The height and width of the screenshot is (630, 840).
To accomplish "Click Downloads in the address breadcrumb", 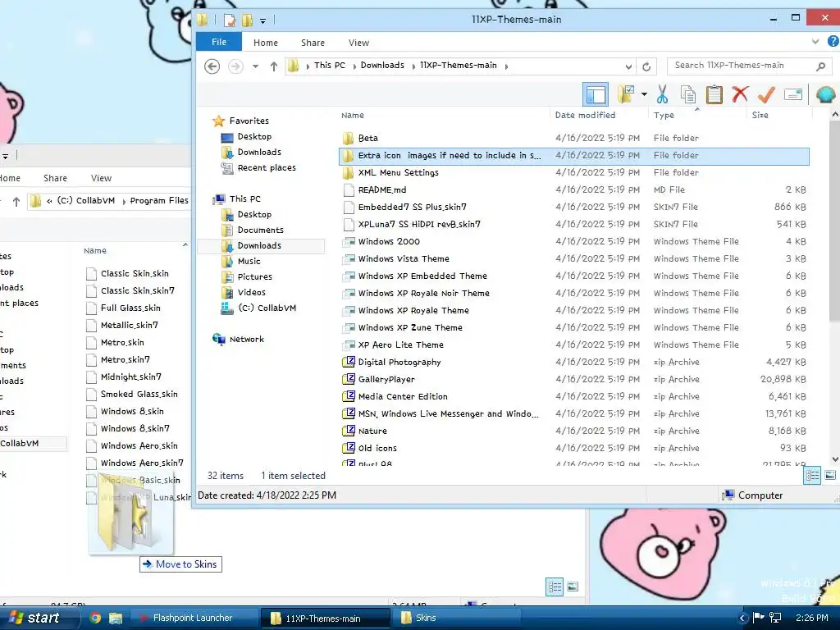I will [x=382, y=66].
